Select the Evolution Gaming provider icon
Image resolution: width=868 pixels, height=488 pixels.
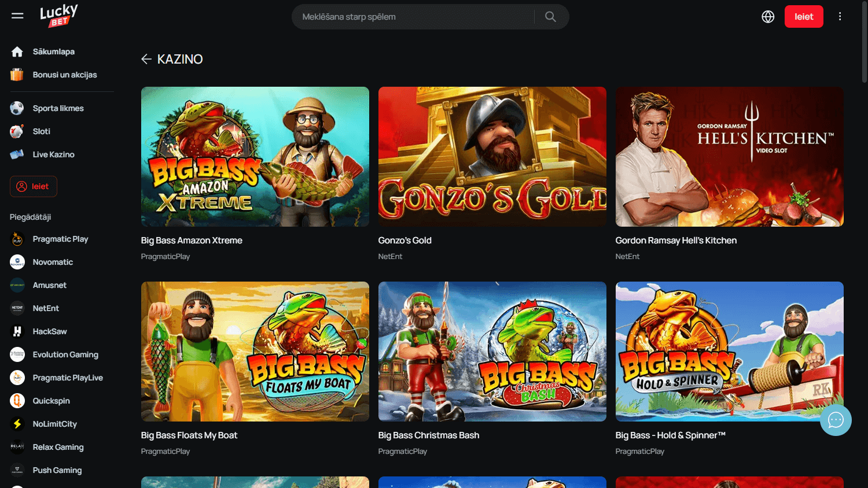coord(17,354)
